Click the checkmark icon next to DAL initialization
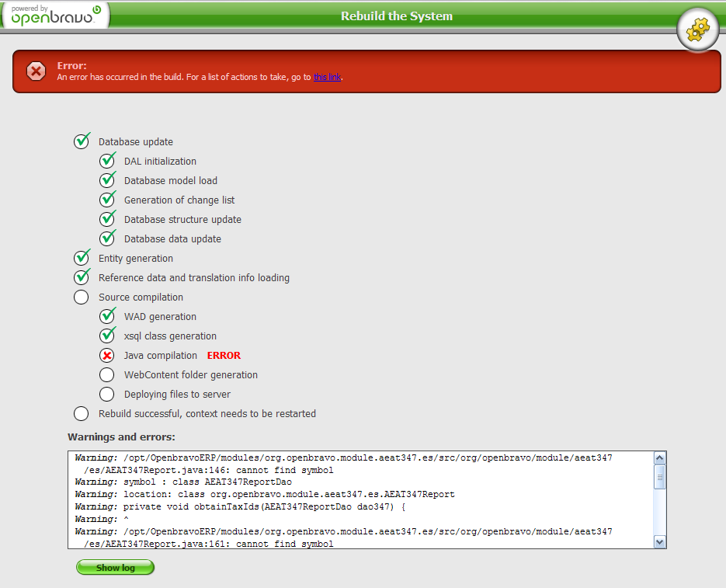Image resolution: width=726 pixels, height=588 pixels. (x=107, y=160)
